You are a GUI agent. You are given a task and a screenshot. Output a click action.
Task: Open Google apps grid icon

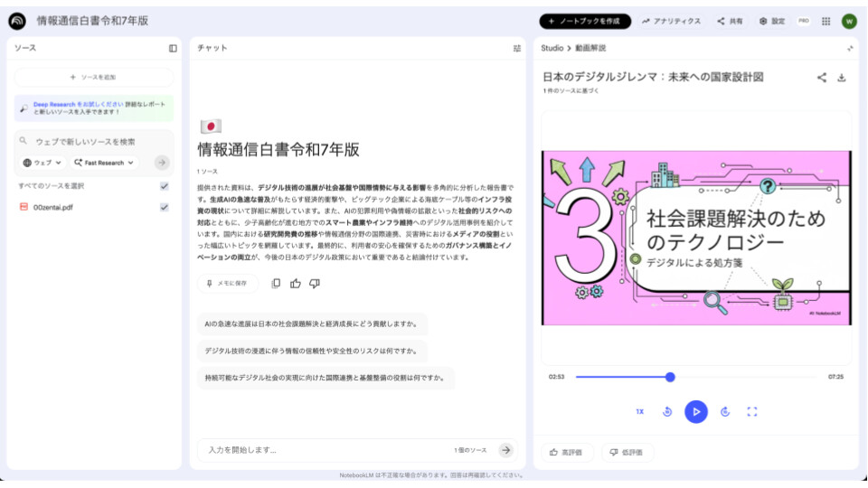(826, 21)
